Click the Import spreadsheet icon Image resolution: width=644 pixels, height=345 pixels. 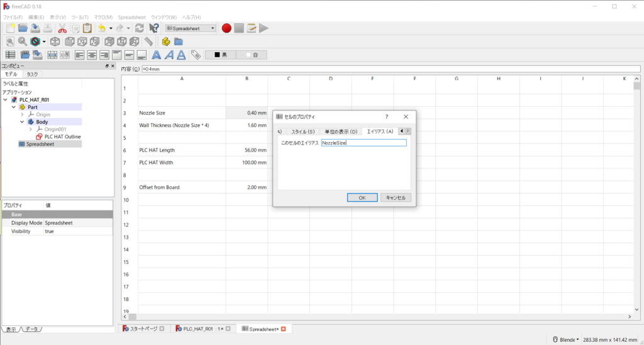click(25, 55)
